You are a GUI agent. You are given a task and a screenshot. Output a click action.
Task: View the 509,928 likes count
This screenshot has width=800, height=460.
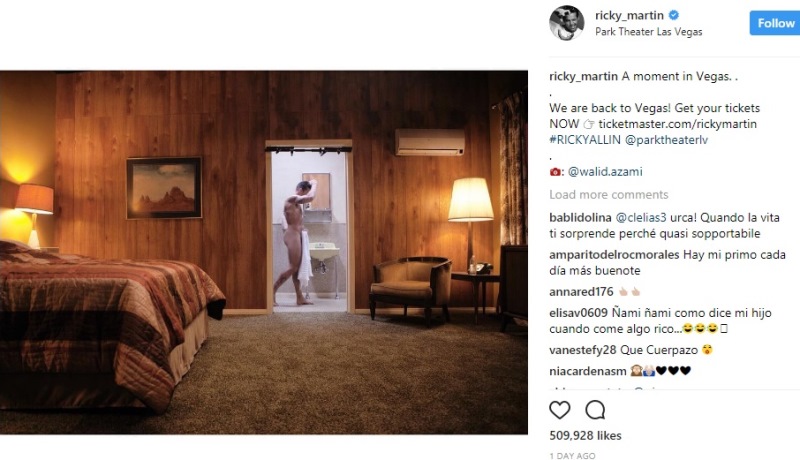click(585, 436)
